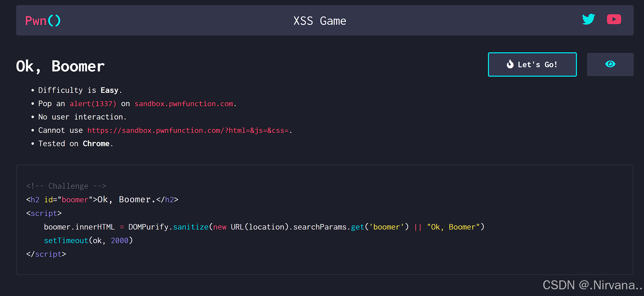Click the Let's Go! button
Viewport: 644px width, 296px height.
tap(532, 64)
